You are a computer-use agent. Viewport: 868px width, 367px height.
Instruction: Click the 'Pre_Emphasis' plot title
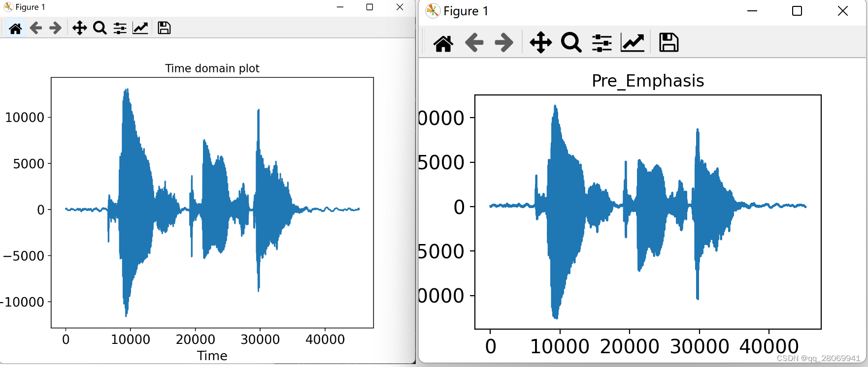pyautogui.click(x=648, y=81)
